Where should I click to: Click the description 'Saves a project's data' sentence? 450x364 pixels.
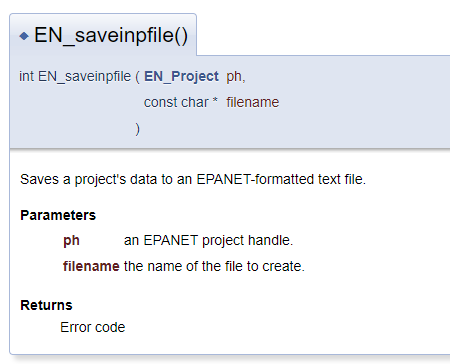pos(193,179)
